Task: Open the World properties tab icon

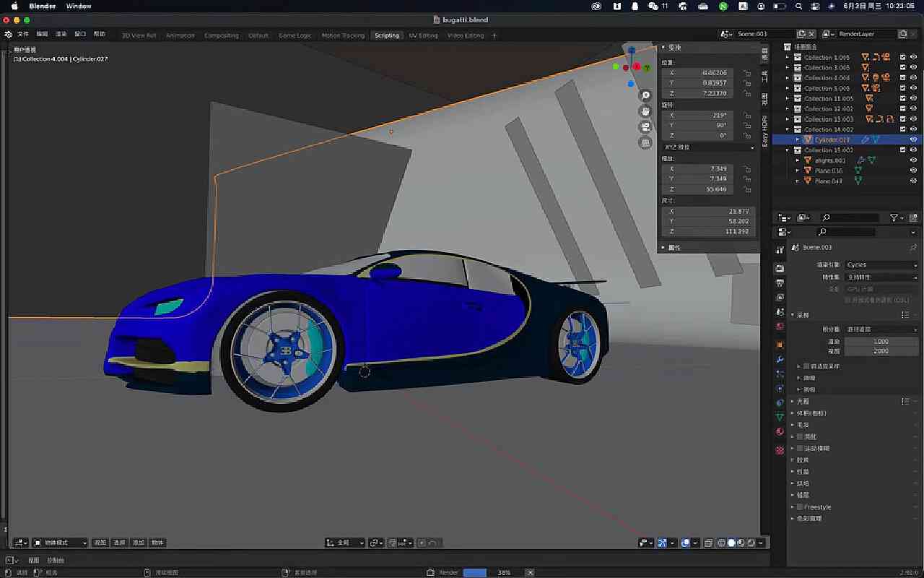Action: pos(780,326)
